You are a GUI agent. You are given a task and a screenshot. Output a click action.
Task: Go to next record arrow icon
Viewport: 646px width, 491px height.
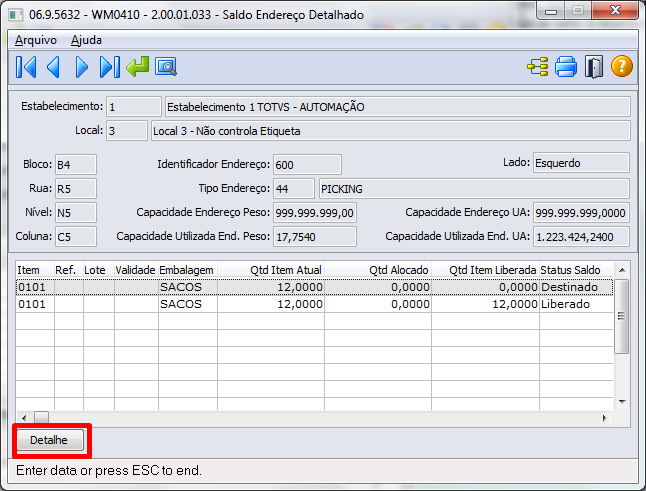[82, 67]
